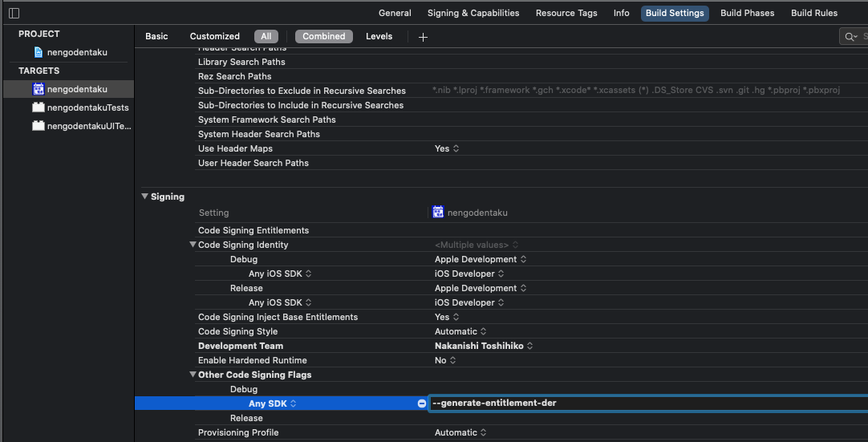Open Debug Apple Development dropdown
Screen dimensions: 868x442
(481, 259)
